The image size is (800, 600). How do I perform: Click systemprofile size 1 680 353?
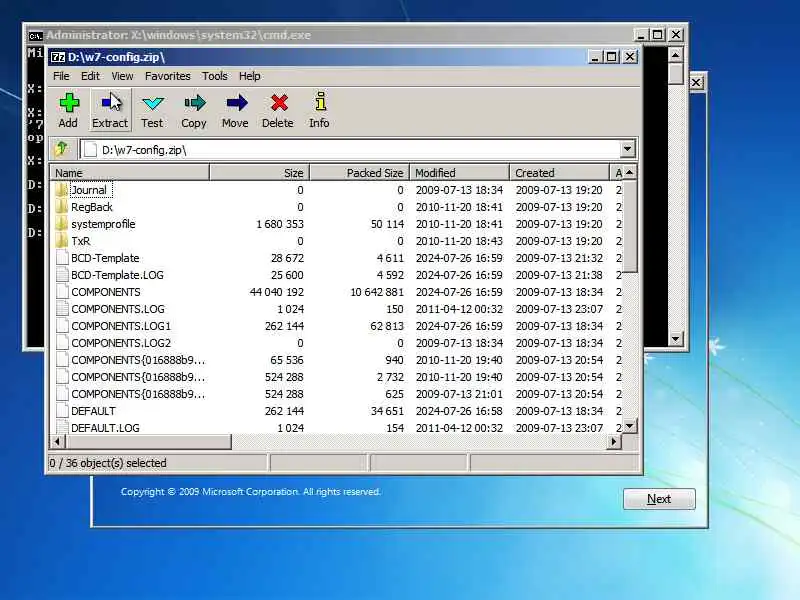pyautogui.click(x=280, y=224)
